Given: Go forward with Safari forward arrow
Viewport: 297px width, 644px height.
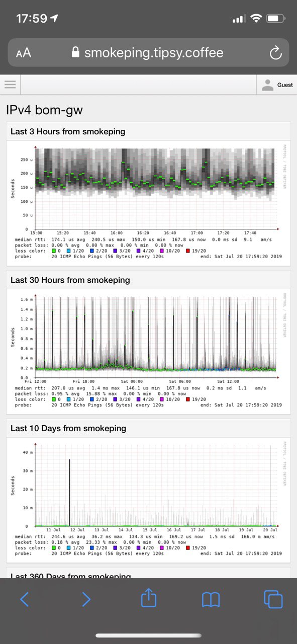Looking at the screenshot, I should click(86, 599).
